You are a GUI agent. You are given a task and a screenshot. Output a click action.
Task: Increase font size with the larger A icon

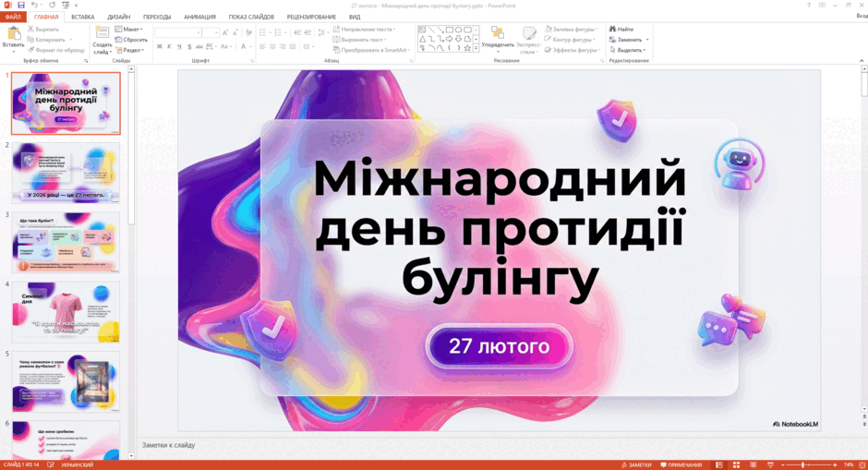click(x=225, y=33)
